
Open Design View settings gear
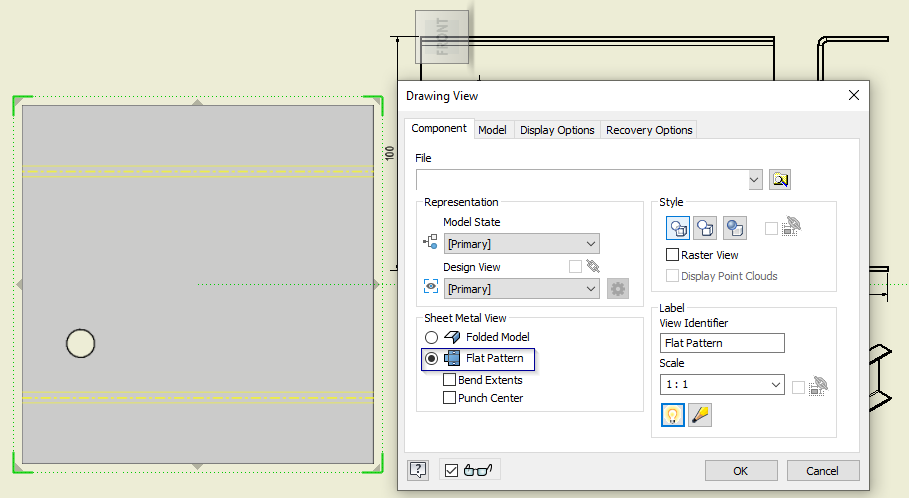pyautogui.click(x=618, y=289)
